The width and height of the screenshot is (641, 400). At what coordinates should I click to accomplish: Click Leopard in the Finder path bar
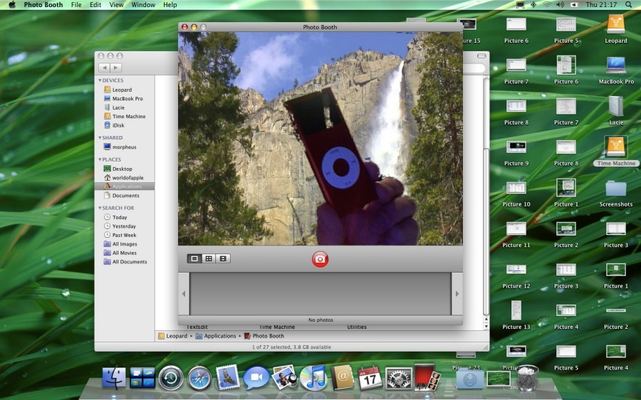click(173, 336)
